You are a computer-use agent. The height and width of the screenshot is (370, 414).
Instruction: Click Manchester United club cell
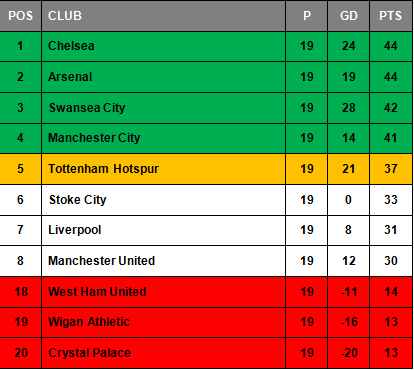[x=163, y=261]
